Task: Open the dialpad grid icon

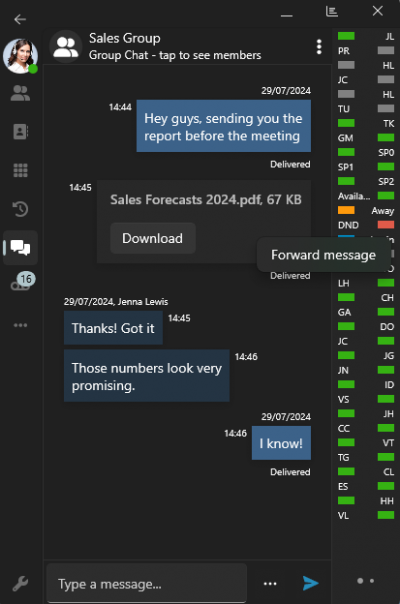Action: 20,170
